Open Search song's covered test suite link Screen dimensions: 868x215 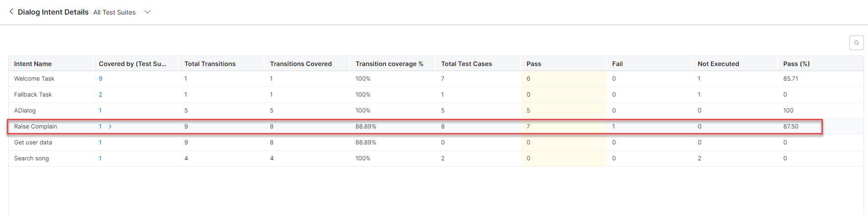coord(100,159)
